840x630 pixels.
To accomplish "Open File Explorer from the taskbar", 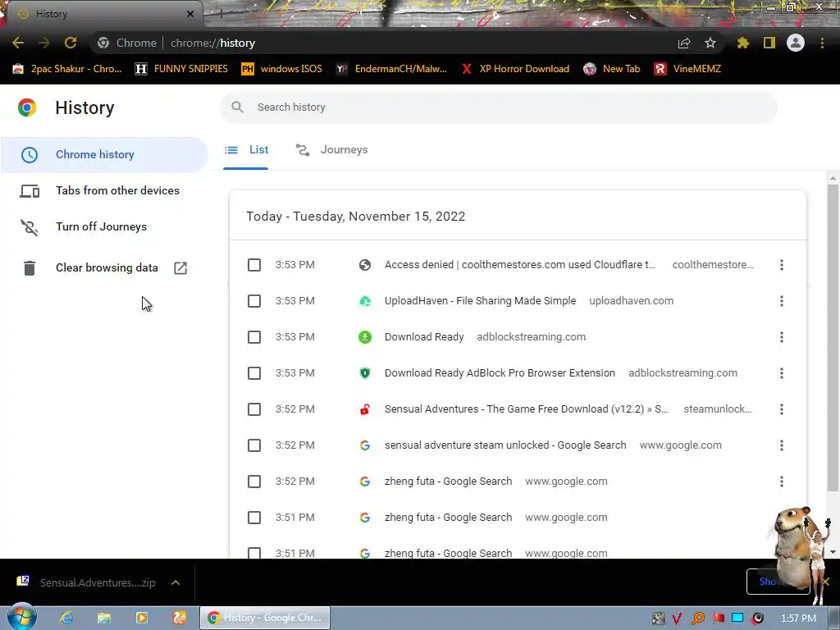I will [104, 618].
